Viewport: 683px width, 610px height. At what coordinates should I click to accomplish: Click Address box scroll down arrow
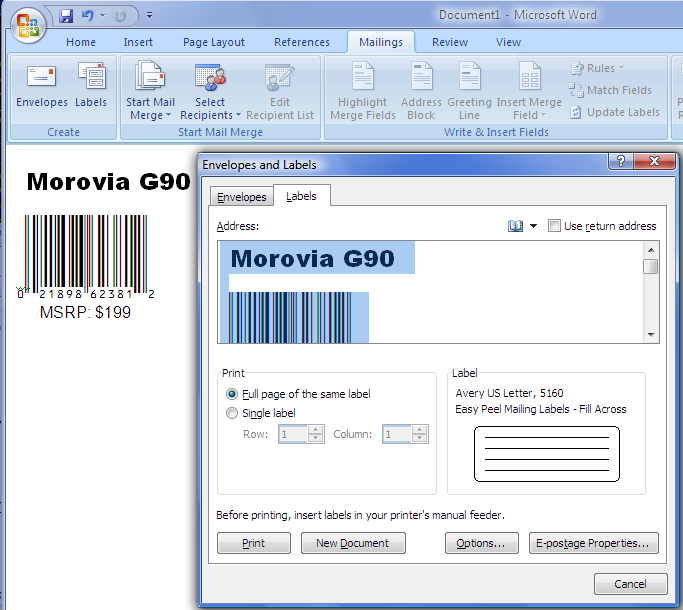coord(651,335)
